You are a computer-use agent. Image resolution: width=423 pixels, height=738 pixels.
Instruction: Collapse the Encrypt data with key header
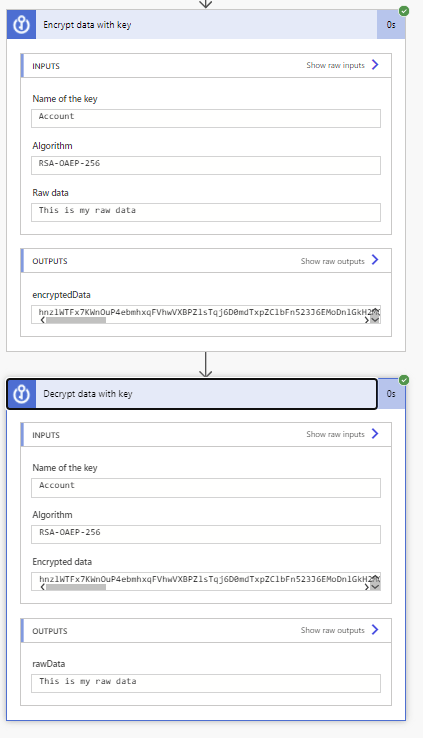click(206, 24)
